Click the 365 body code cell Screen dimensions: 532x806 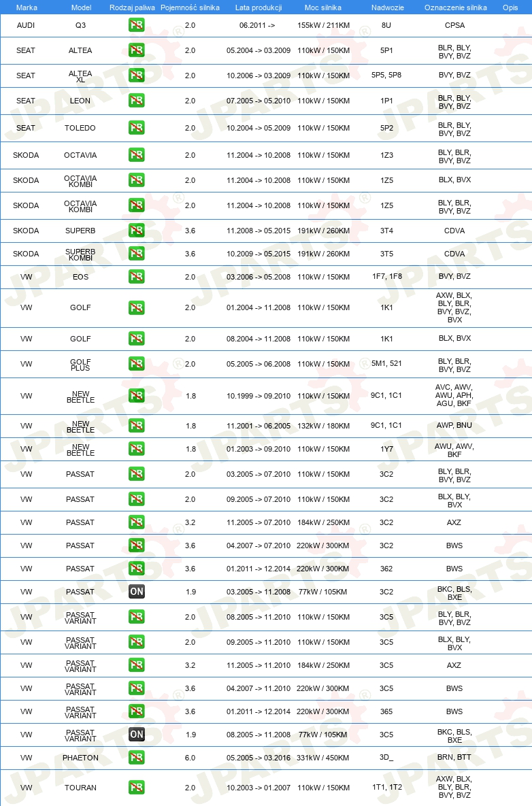pyautogui.click(x=386, y=712)
